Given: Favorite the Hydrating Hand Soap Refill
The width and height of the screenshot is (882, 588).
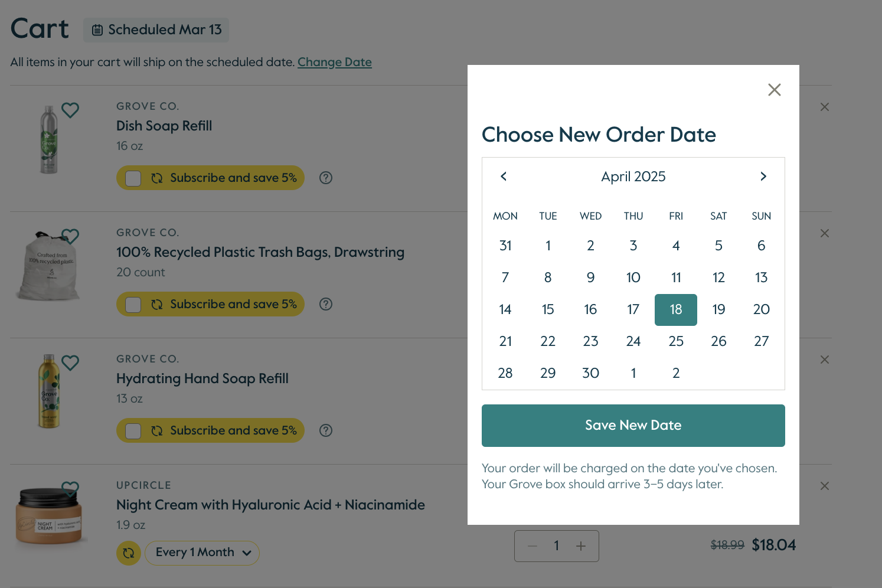Looking at the screenshot, I should pyautogui.click(x=70, y=362).
